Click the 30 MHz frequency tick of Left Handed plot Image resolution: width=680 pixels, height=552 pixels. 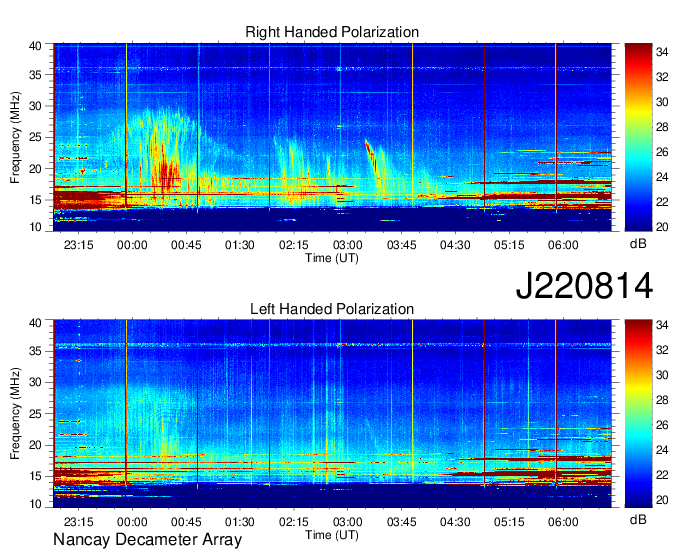[x=36, y=382]
